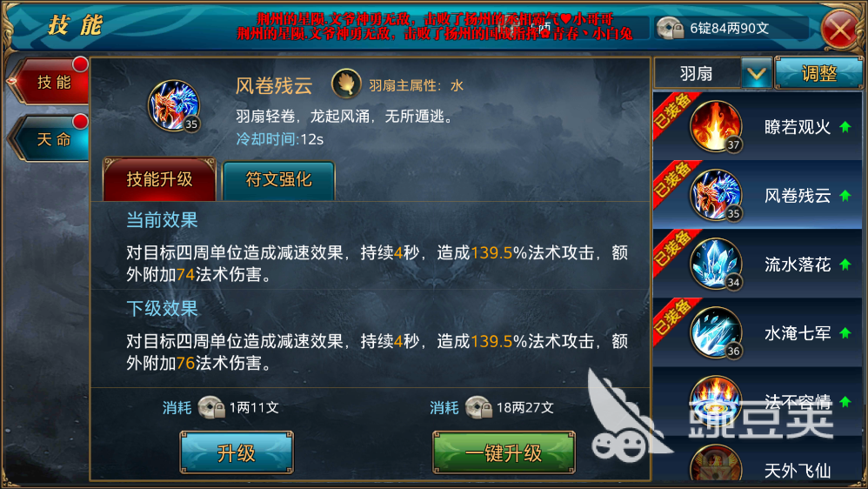
Task: Pick the 水淹七军 water skill icon
Action: click(x=715, y=332)
